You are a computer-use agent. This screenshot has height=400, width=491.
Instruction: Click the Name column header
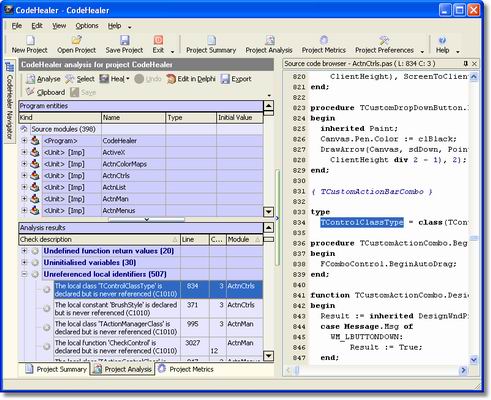[133, 117]
